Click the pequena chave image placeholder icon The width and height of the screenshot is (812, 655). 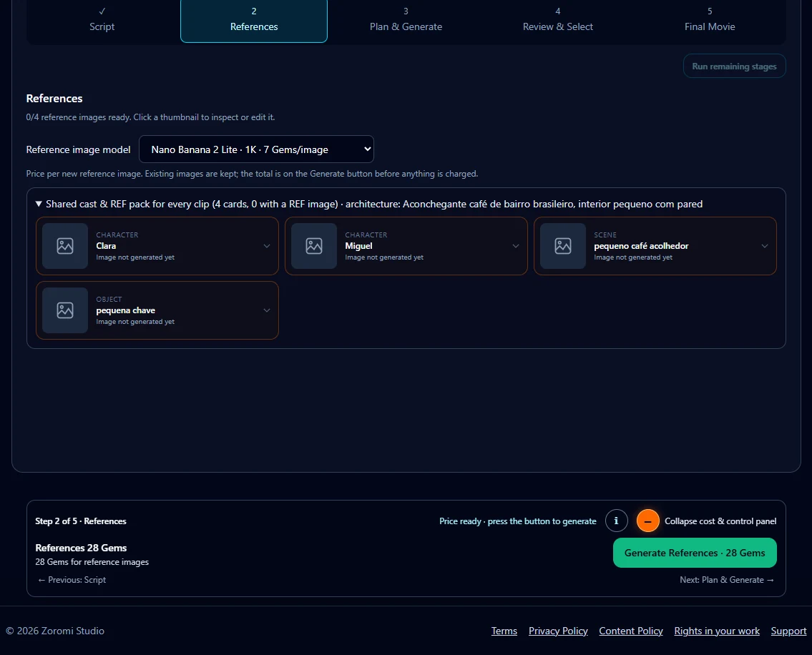click(x=64, y=310)
